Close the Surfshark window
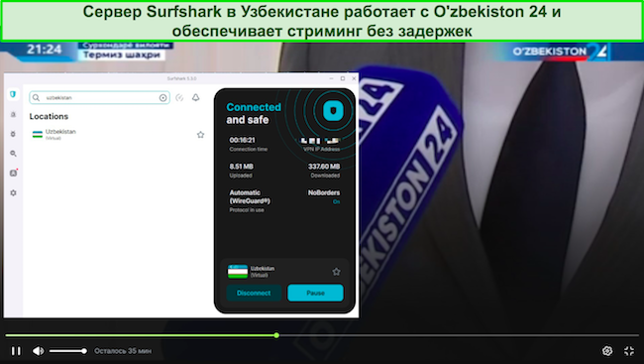Screen dimensions: 644x364 (354, 78)
